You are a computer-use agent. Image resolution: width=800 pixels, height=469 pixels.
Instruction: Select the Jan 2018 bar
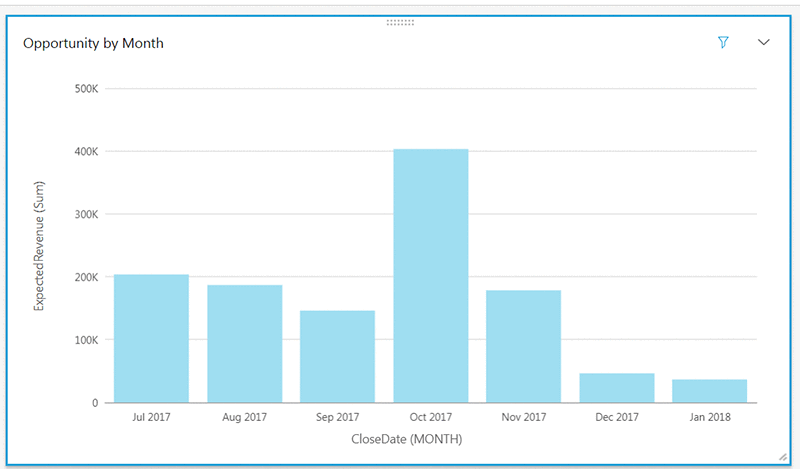point(710,391)
